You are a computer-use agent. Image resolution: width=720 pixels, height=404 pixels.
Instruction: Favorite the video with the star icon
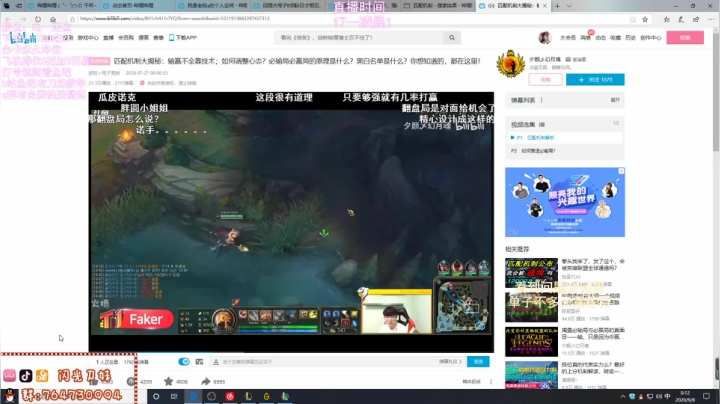pyautogui.click(x=169, y=382)
